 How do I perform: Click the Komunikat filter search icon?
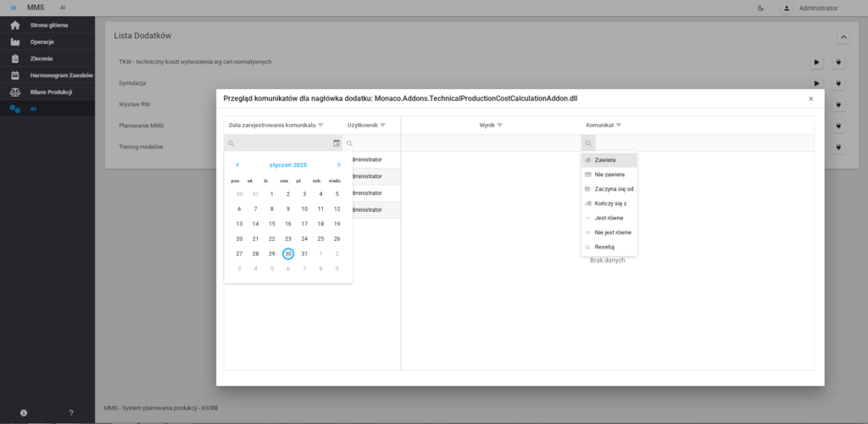pos(588,143)
